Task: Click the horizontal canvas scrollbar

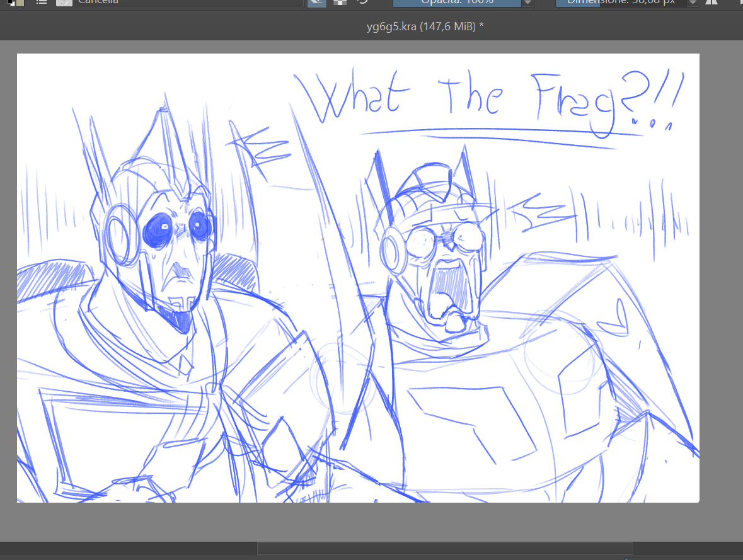Action: click(x=445, y=549)
